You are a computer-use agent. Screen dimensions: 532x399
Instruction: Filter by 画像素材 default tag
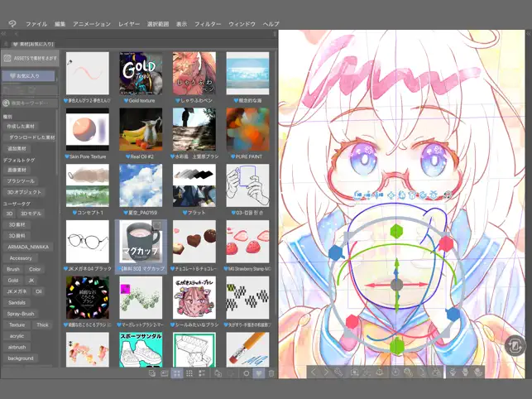pos(17,170)
